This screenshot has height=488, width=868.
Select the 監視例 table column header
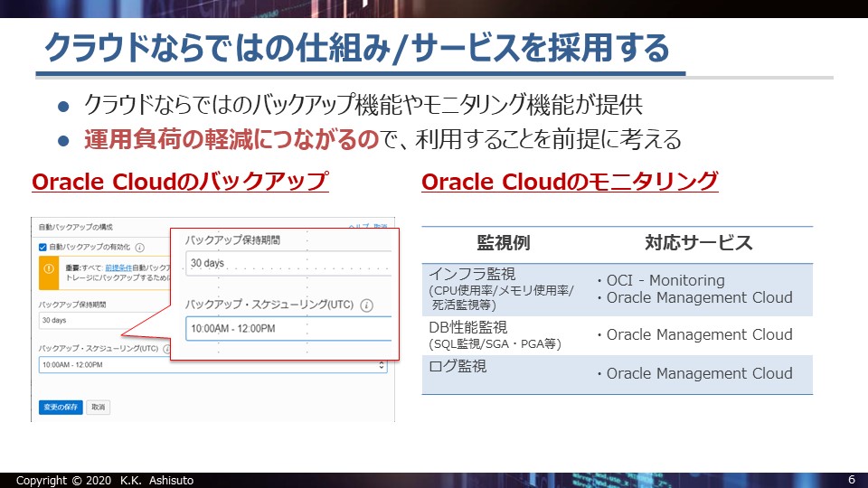503,243
